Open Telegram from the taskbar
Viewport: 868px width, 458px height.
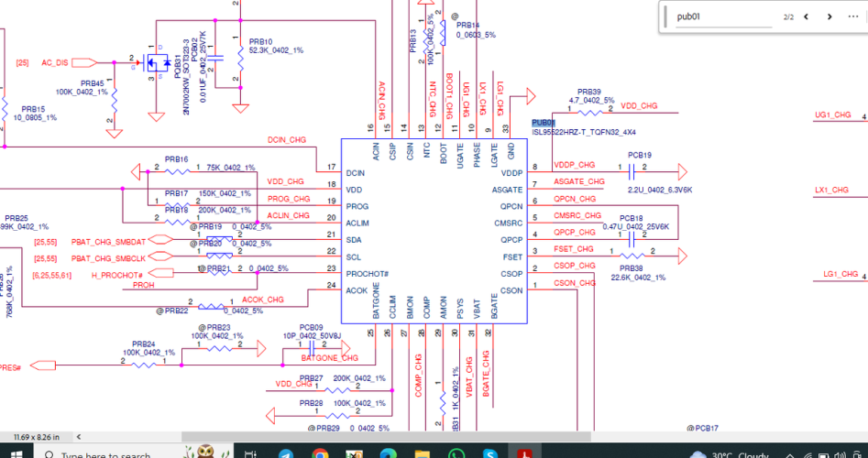tap(286, 453)
